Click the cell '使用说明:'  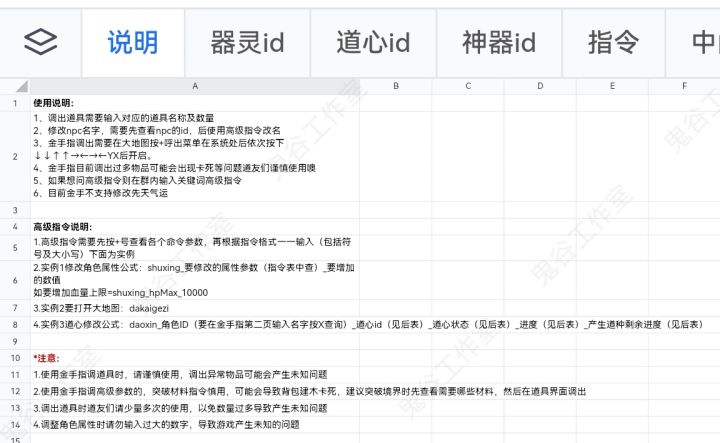[195, 103]
